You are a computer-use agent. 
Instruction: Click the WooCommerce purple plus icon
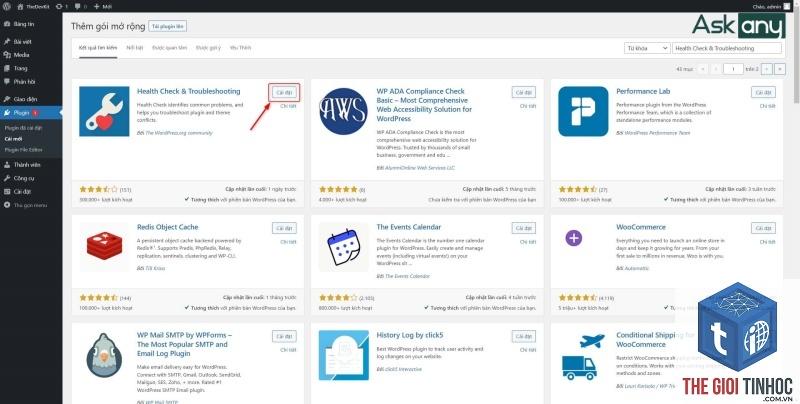tap(574, 238)
